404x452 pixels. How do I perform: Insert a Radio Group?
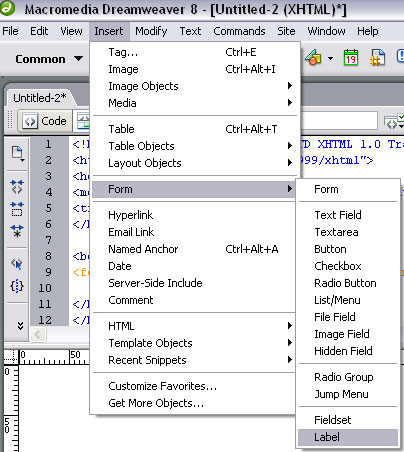(348, 377)
